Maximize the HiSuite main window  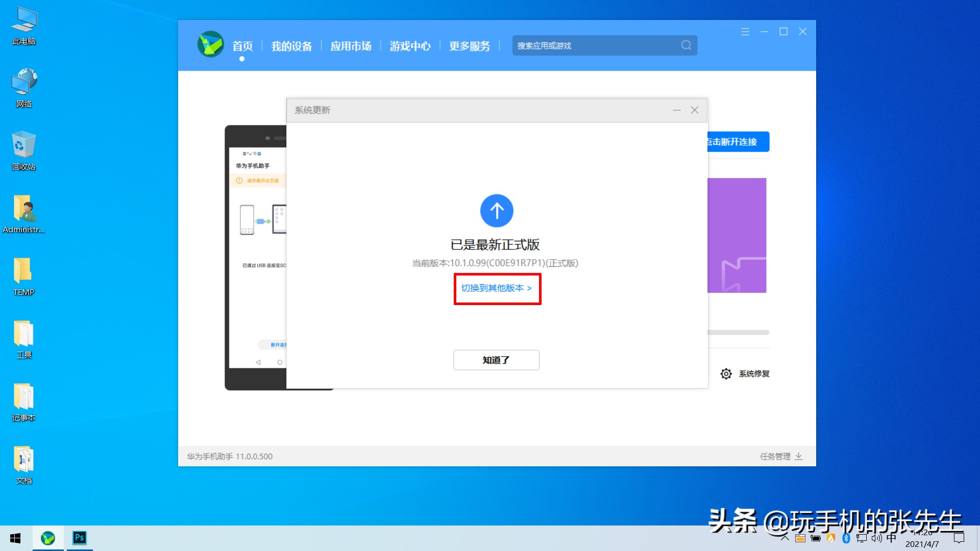[783, 32]
